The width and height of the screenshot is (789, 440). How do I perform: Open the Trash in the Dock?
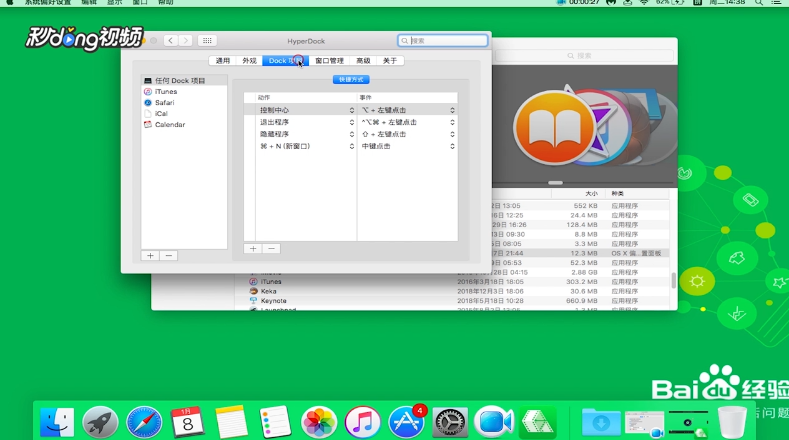point(732,421)
